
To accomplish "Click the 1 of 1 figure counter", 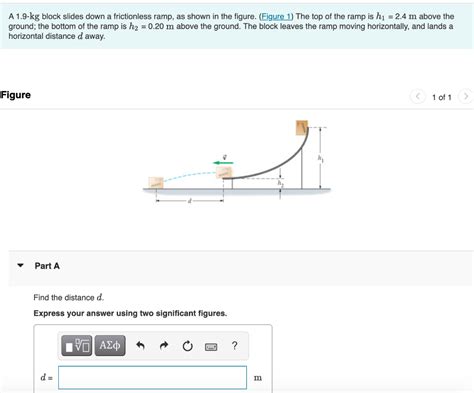I will tap(442, 97).
